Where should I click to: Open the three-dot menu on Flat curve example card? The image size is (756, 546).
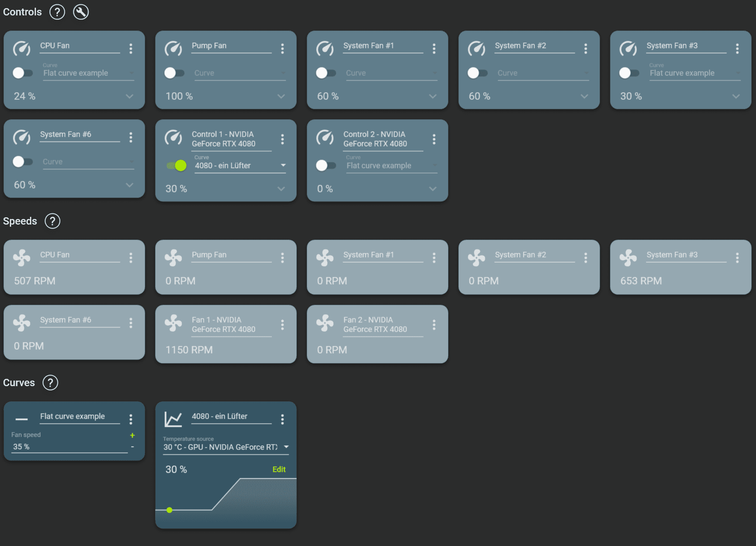pos(131,419)
